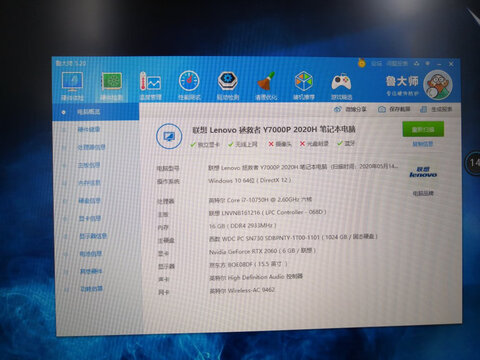Click the 生成报表 report icon
The width and height of the screenshot is (480, 360).
tap(423, 109)
